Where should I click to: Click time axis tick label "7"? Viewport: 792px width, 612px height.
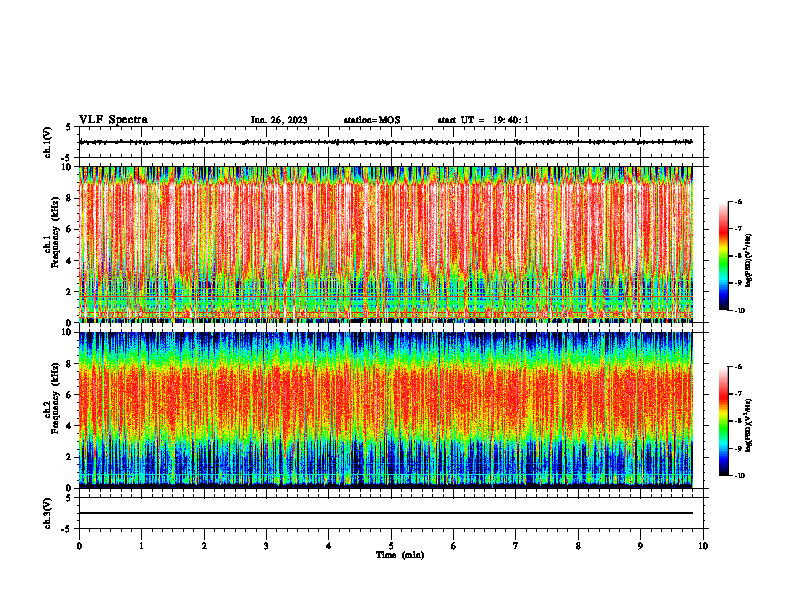coord(516,546)
